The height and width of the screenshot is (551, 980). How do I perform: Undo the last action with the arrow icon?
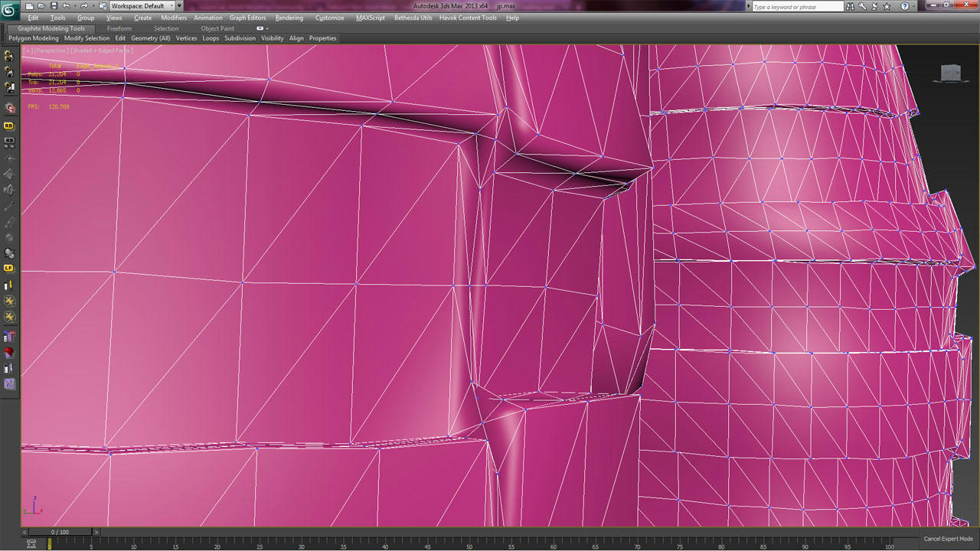click(x=66, y=6)
